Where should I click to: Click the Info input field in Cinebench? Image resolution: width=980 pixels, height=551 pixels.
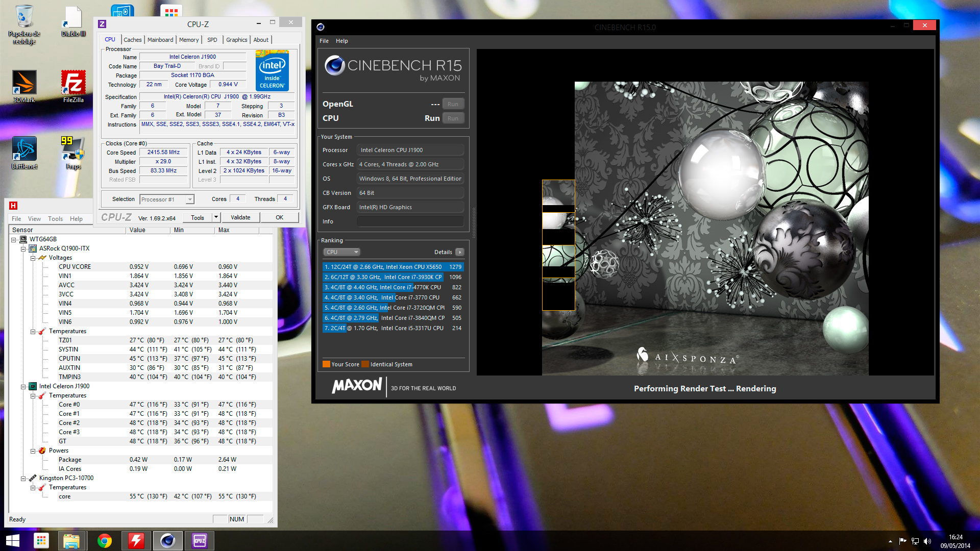(x=410, y=221)
